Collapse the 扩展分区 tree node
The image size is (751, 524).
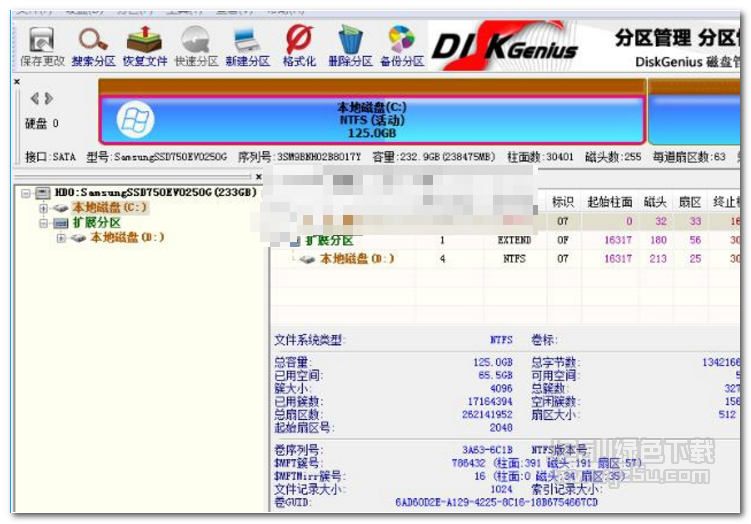[x=43, y=223]
